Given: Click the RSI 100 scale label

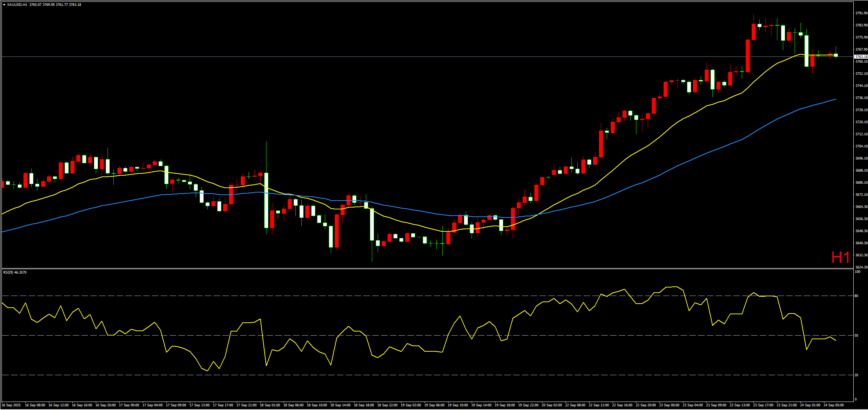Looking at the screenshot, I should 857,272.
